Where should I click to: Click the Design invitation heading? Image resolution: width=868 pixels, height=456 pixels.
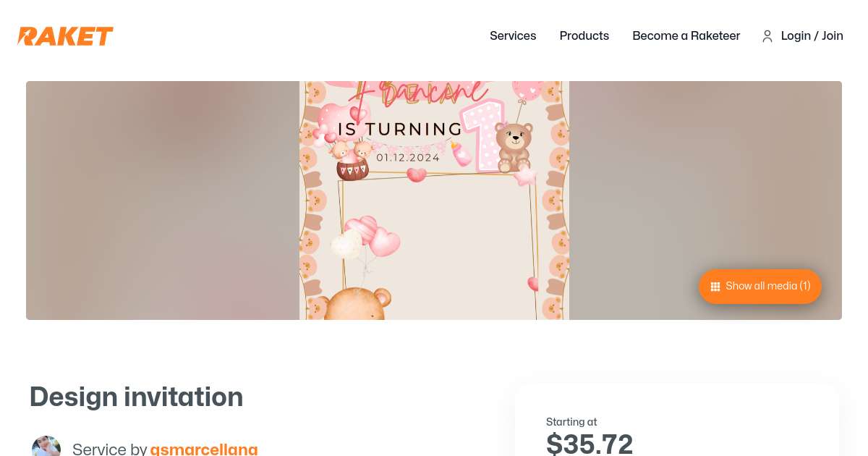tap(136, 397)
